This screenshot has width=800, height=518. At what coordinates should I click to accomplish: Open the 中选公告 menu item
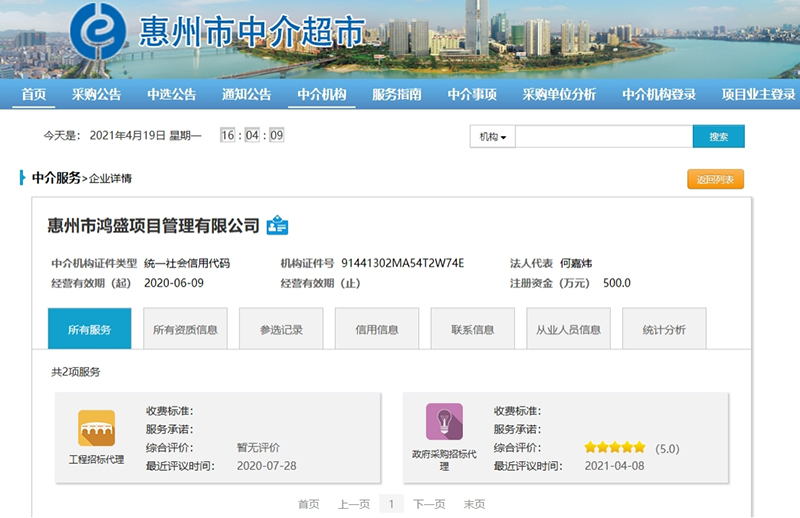point(171,95)
